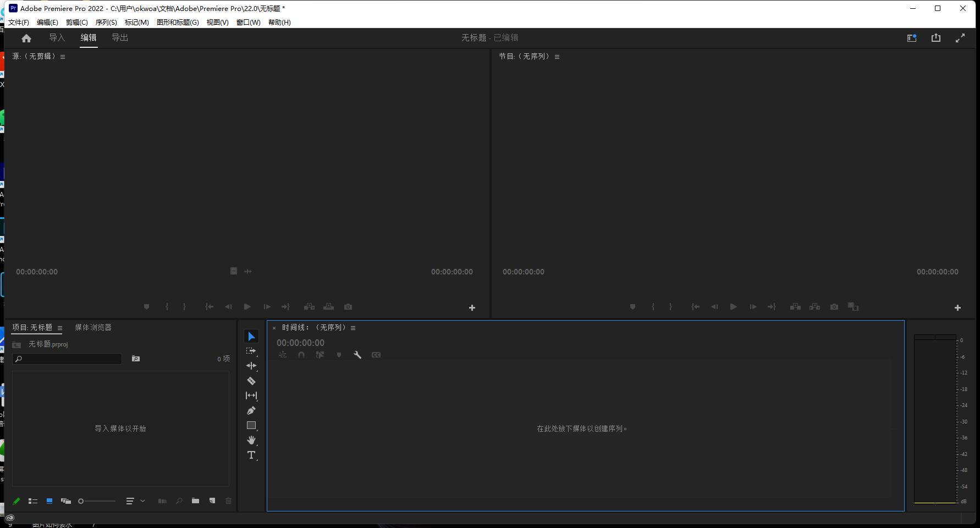
Task: Open timeline display settings wrench
Action: [357, 355]
